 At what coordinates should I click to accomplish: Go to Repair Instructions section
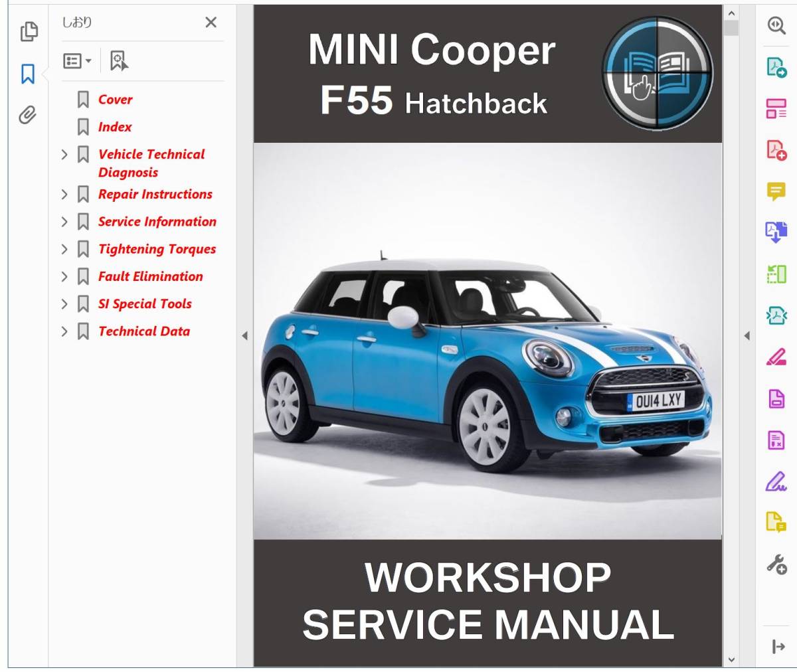point(155,195)
